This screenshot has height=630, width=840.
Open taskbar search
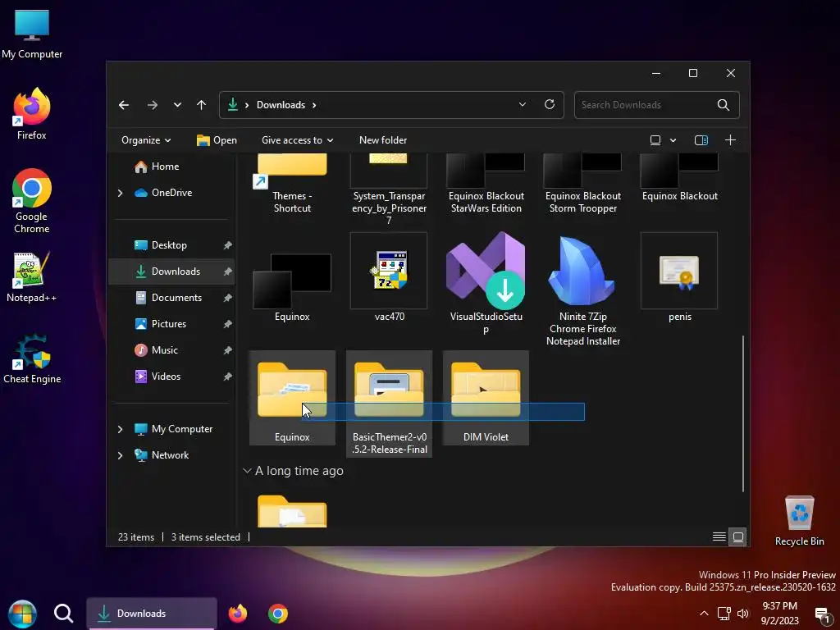pos(63,614)
